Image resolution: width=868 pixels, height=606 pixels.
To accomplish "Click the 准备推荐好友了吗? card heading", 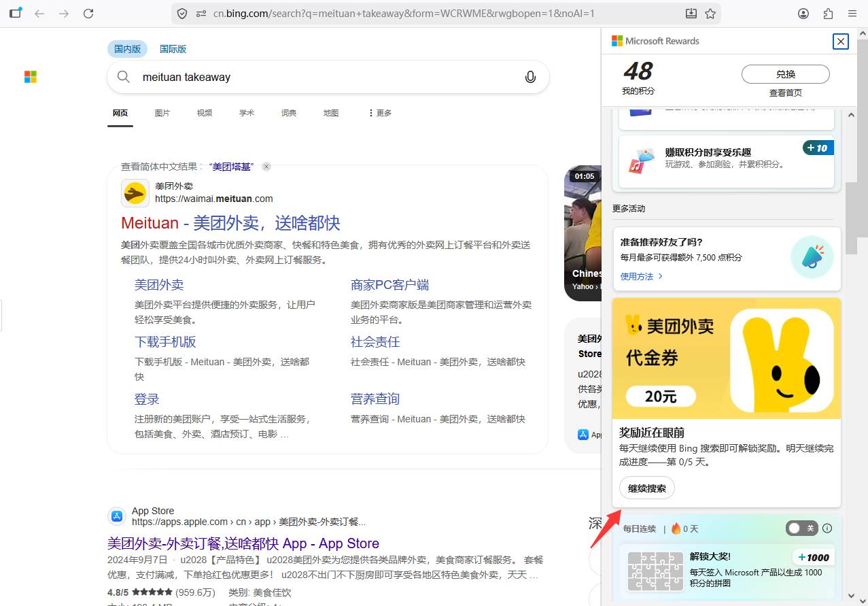I will point(661,242).
